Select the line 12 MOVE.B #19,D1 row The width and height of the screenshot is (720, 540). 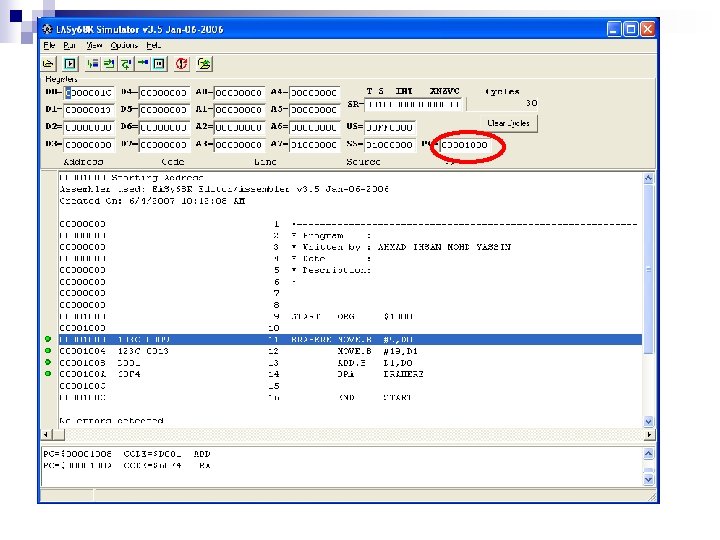click(350, 351)
